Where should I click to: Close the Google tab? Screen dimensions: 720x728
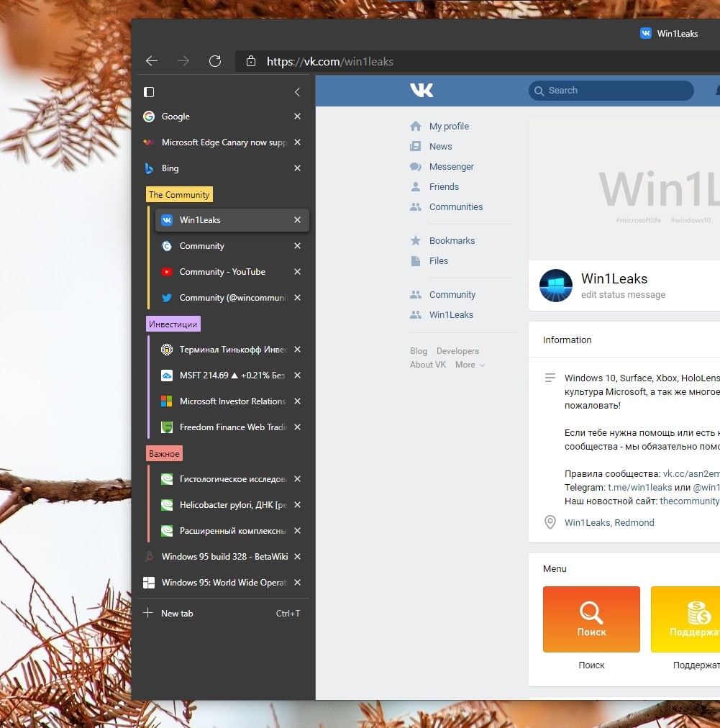pos(297,117)
